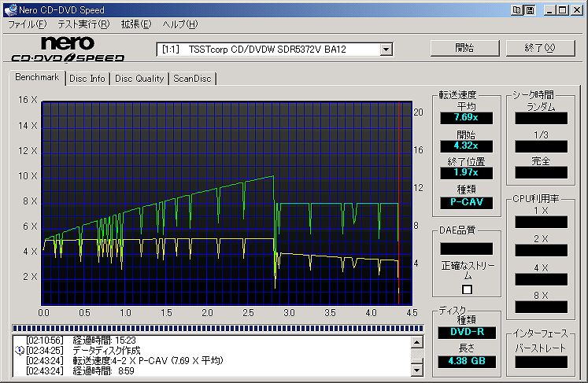Click the save (floppy disk) icon in title bar
The height and width of the screenshot is (383, 588).
(x=530, y=10)
